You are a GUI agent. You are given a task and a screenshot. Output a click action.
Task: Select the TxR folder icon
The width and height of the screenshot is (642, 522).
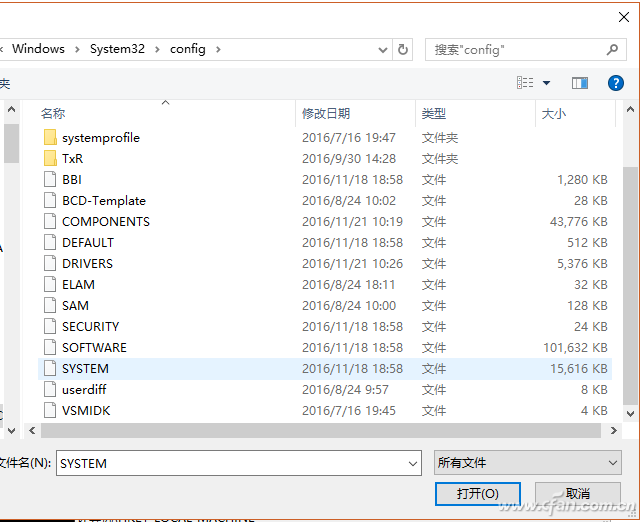click(x=50, y=158)
